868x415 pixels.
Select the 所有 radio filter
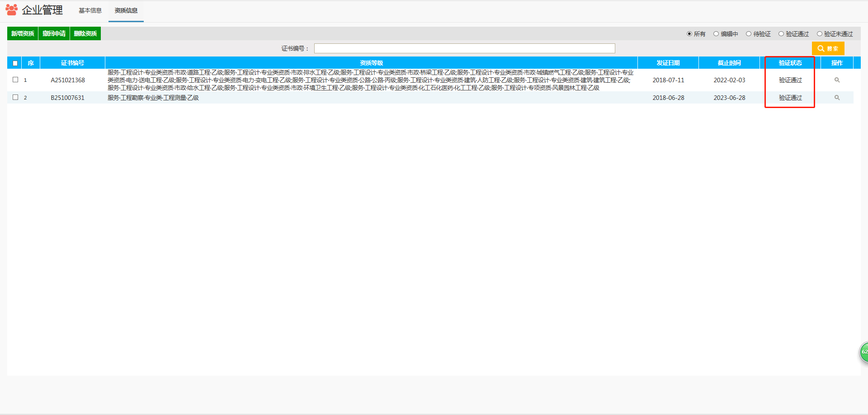click(689, 34)
